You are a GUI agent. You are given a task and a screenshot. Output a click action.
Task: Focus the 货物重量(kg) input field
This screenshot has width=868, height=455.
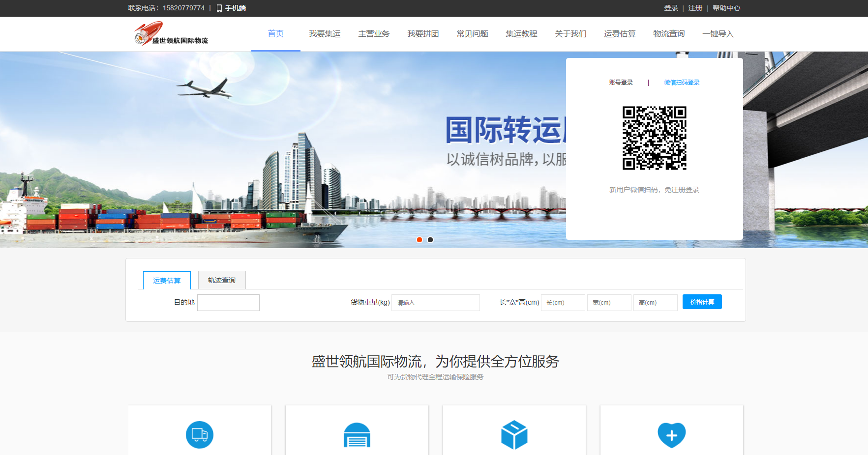(436, 303)
